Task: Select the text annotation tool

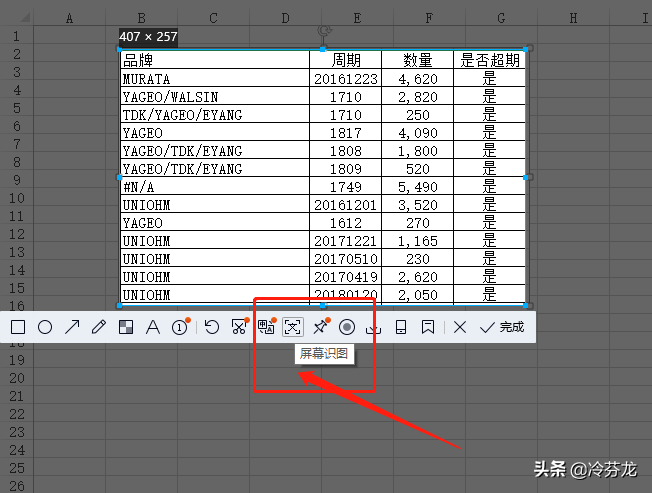Action: 153,328
